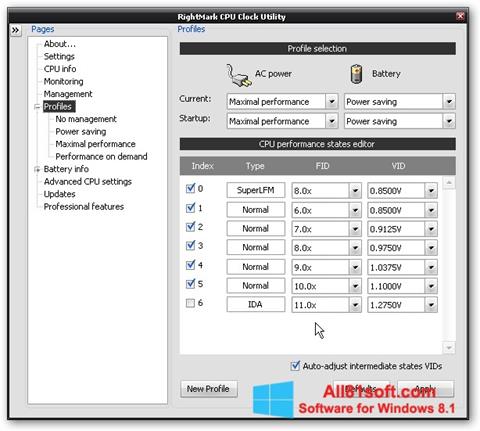Open the Updates page
This screenshot has width=480, height=431.
point(59,194)
